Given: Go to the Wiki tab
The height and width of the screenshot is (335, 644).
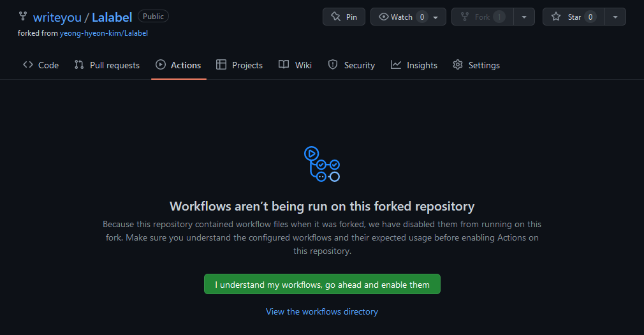Looking at the screenshot, I should pos(295,65).
